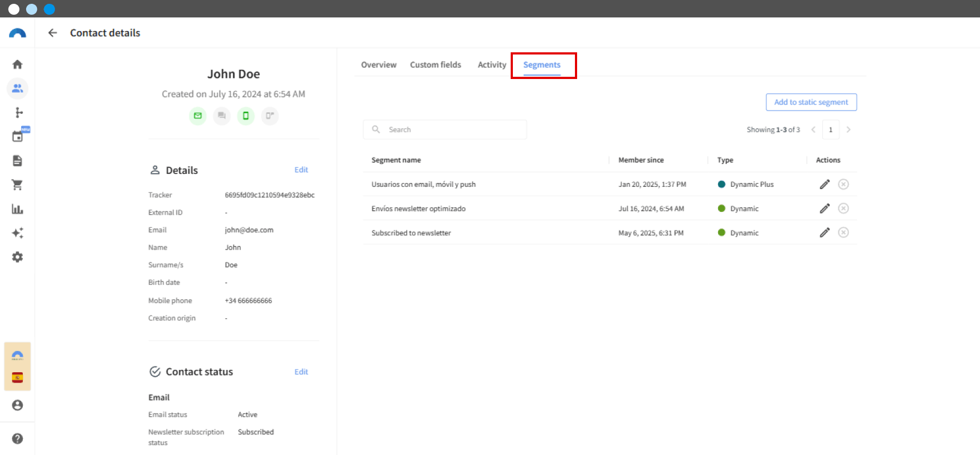Edit the Usuarios con email segment
Image resolution: width=980 pixels, height=455 pixels.
pyautogui.click(x=824, y=184)
